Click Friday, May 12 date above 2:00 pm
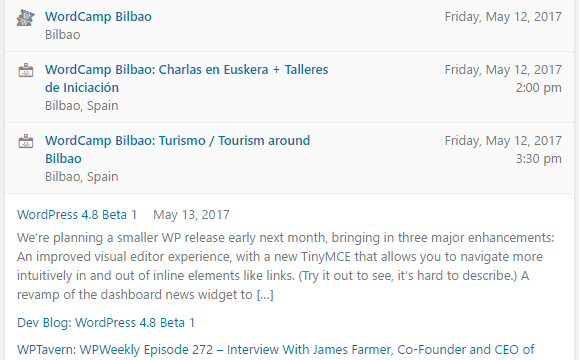The width and height of the screenshot is (579, 360). pos(503,69)
